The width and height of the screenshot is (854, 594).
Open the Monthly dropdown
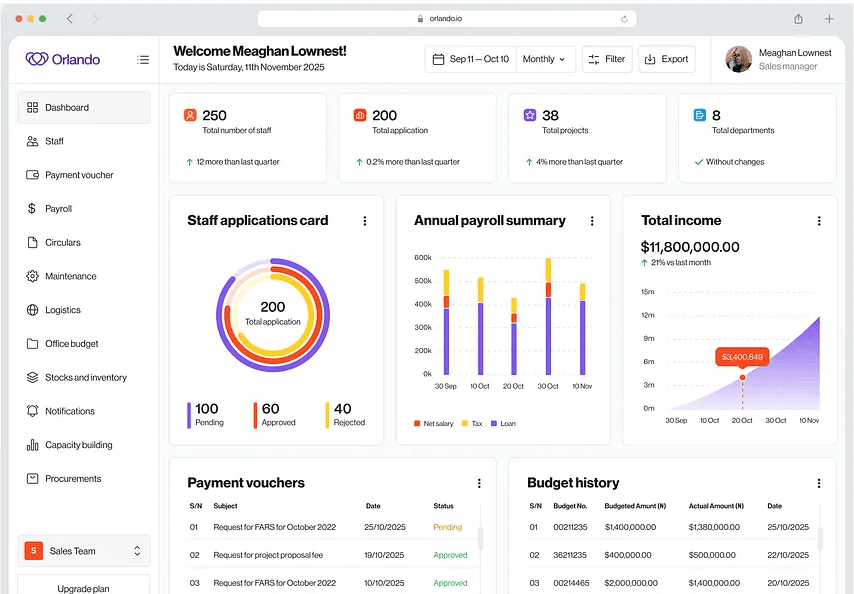tap(545, 59)
